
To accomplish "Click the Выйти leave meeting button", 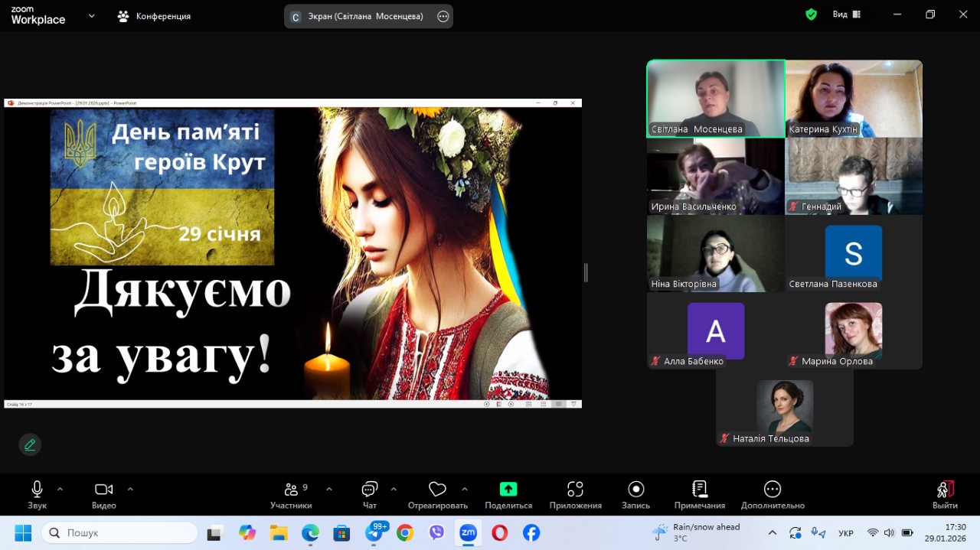I will coord(945,490).
